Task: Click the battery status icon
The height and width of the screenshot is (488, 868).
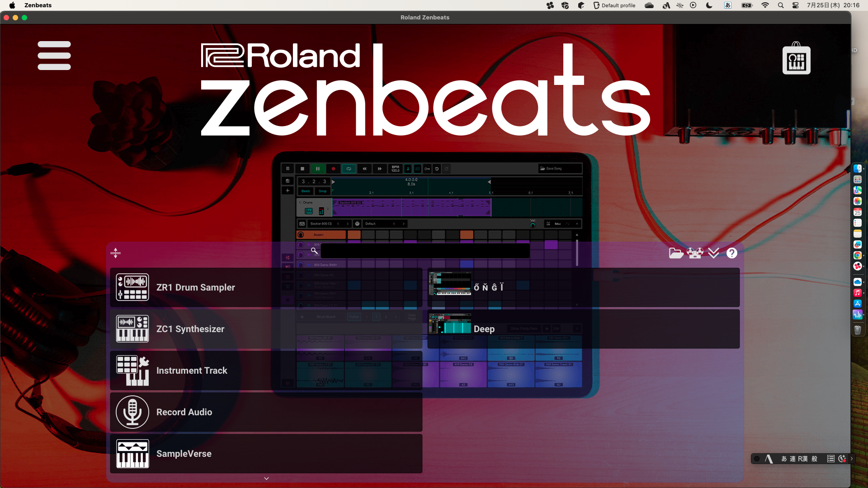Action: pyautogui.click(x=747, y=5)
